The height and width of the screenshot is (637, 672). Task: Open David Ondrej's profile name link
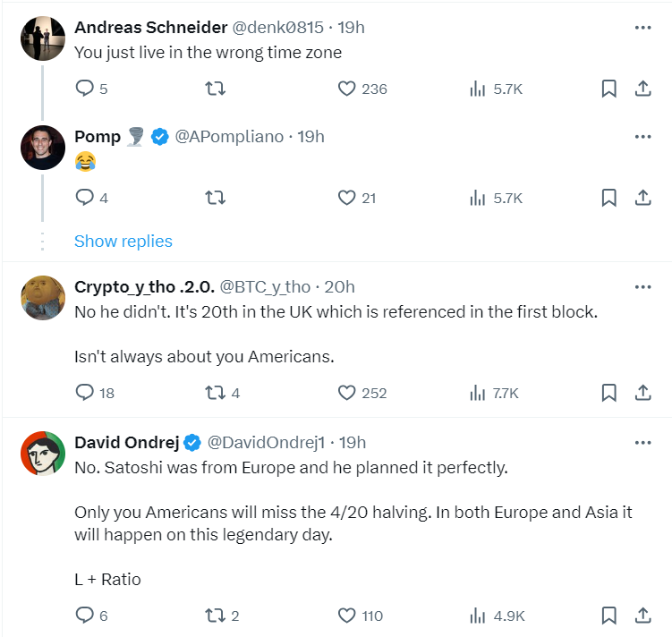tap(126, 443)
